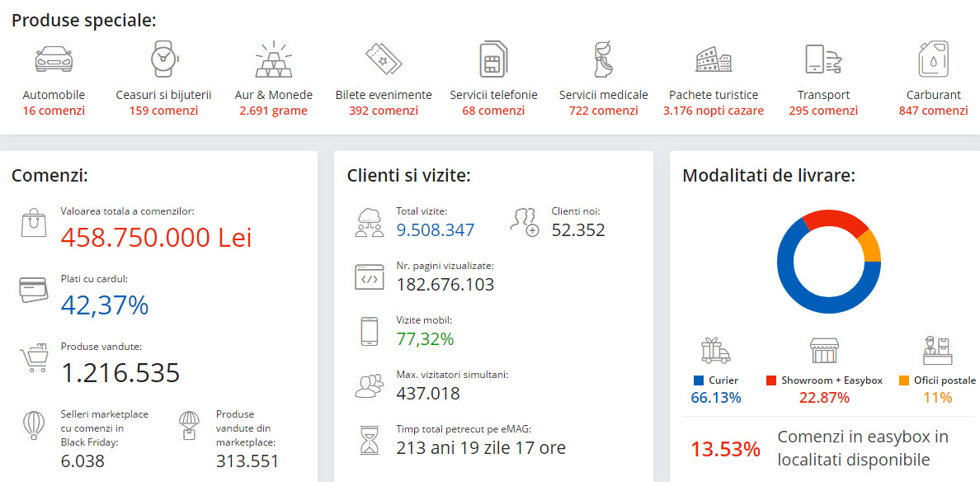Click the smartphone icon next to Vizite mobil
This screenshot has height=482, width=980.
click(x=369, y=331)
